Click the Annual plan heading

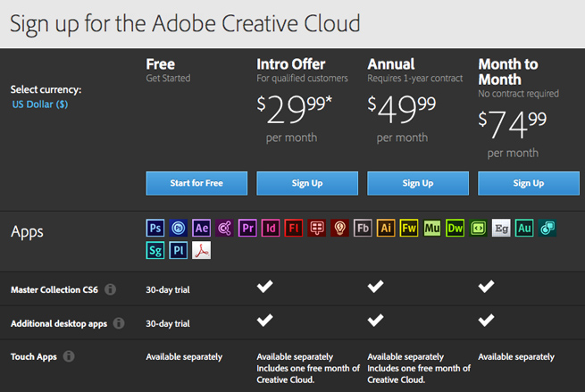pyautogui.click(x=391, y=64)
